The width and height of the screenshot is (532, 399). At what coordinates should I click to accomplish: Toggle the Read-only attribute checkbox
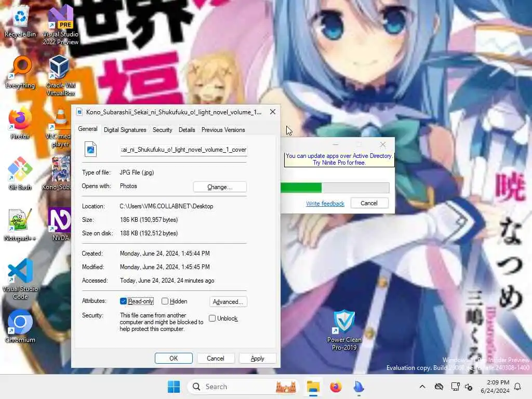(x=123, y=301)
